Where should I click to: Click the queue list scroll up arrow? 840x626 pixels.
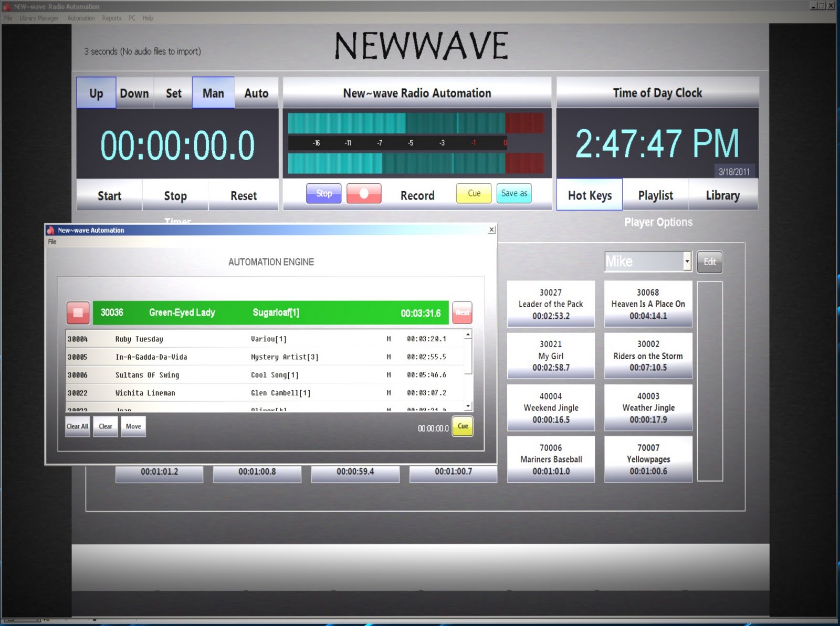(468, 335)
